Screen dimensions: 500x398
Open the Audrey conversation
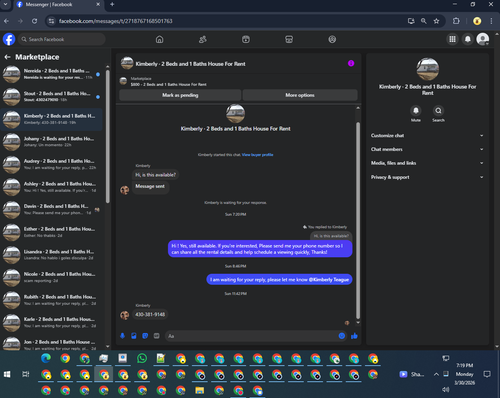click(52, 164)
